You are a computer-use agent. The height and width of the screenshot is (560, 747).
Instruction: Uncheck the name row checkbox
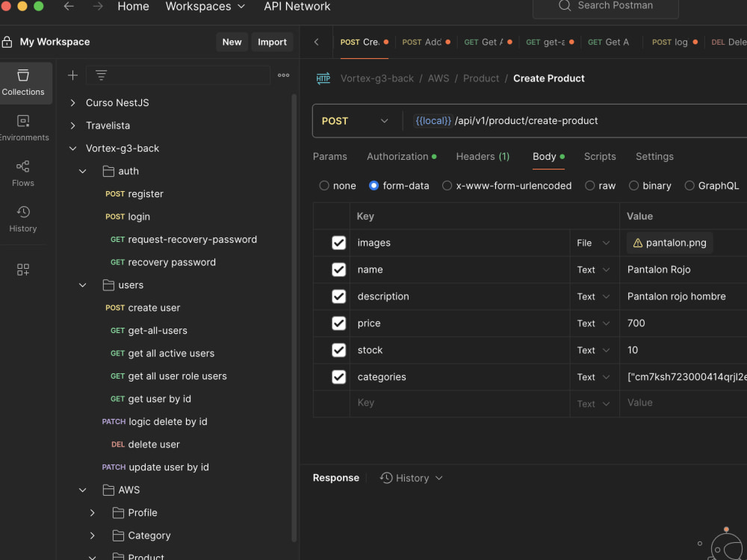point(338,270)
